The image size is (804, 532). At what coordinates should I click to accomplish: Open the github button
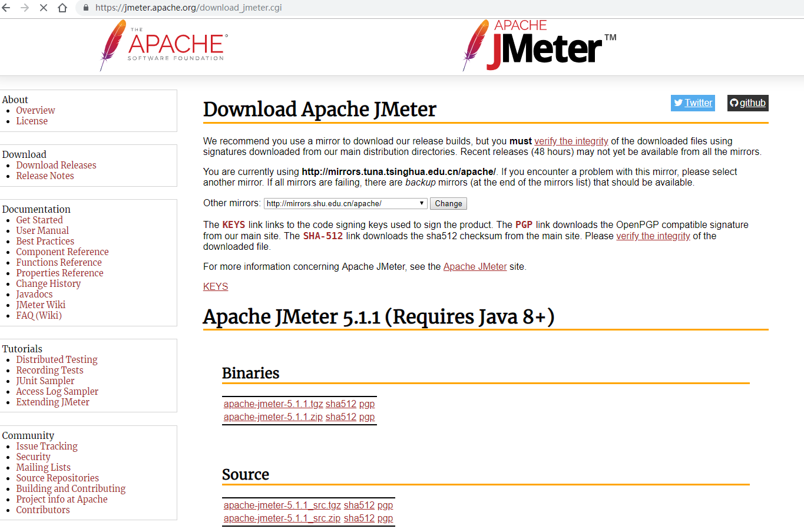point(747,103)
